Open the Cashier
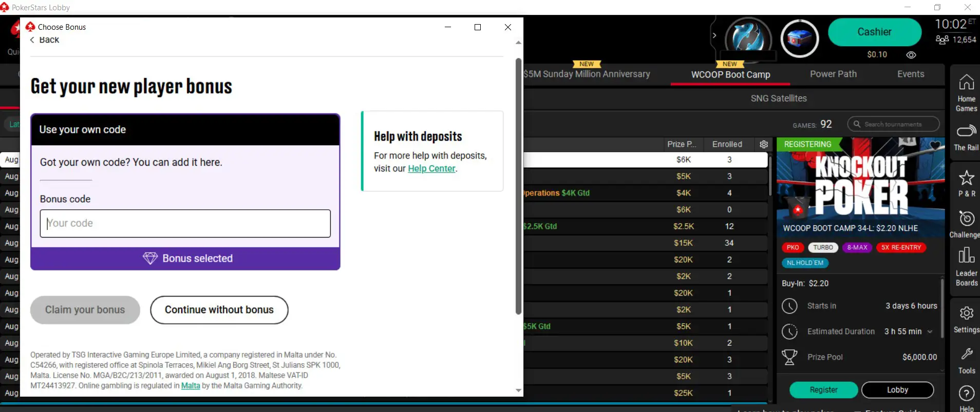 coord(875,32)
